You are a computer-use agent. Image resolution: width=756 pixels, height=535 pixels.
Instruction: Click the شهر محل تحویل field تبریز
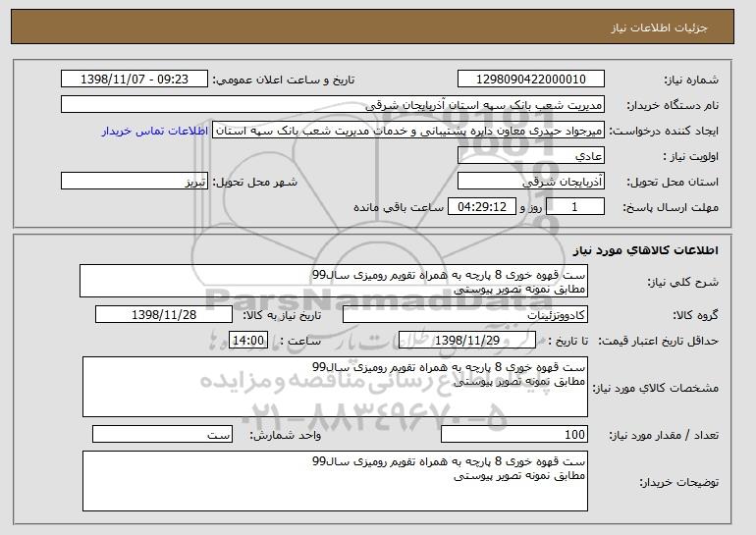pos(135,182)
